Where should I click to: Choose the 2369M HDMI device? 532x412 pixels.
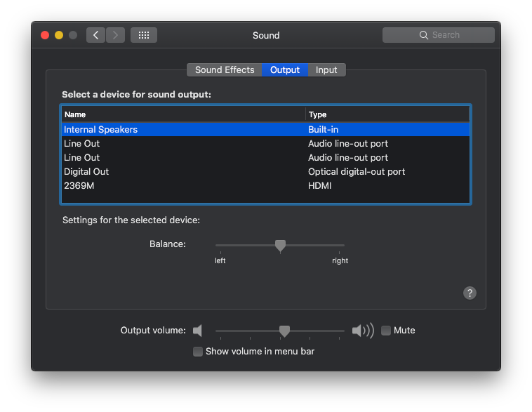[x=266, y=185]
